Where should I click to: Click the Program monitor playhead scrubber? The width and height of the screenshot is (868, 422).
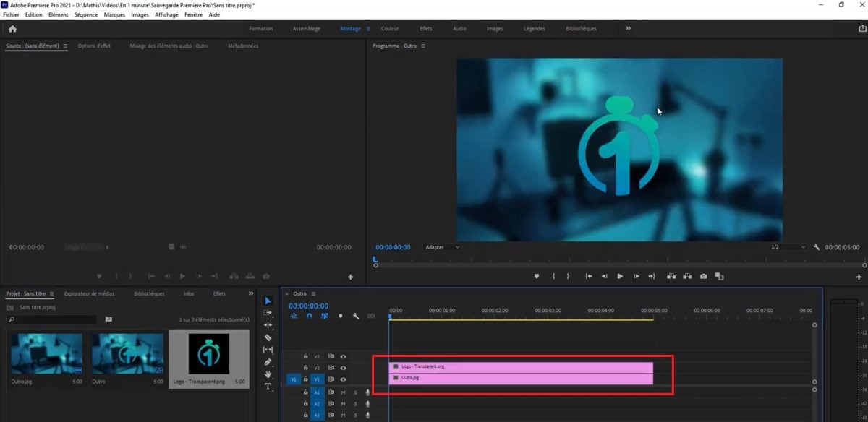pos(375,259)
